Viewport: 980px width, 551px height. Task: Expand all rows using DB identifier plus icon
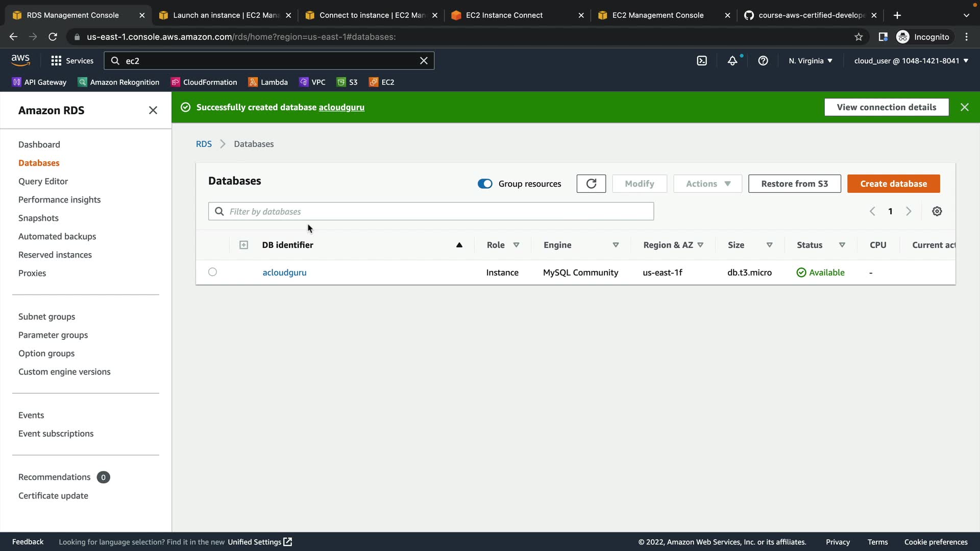[x=244, y=245]
